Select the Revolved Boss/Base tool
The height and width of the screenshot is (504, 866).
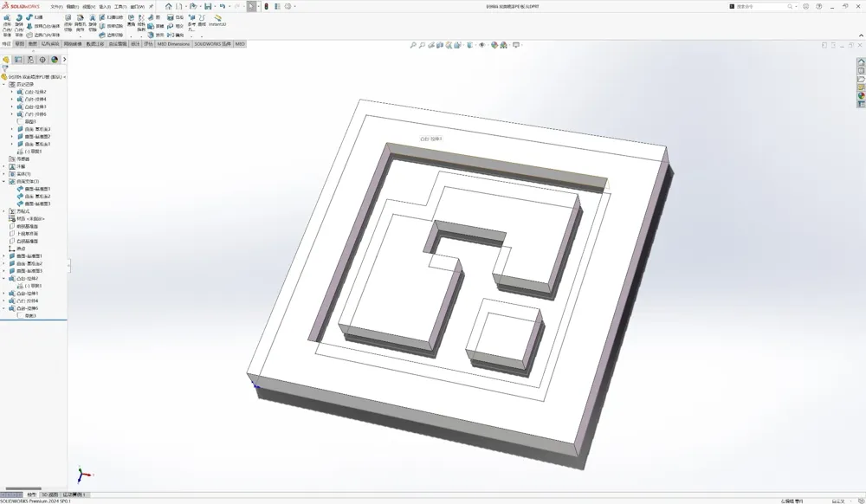click(x=19, y=25)
